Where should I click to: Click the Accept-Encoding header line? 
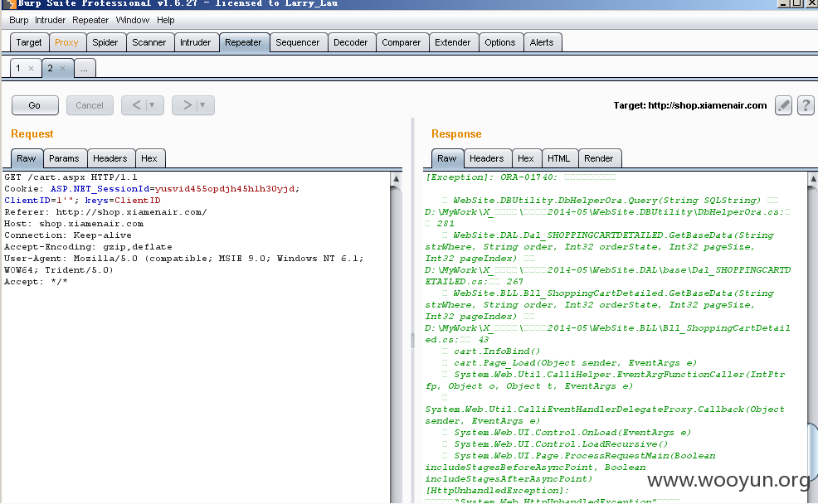click(88, 246)
